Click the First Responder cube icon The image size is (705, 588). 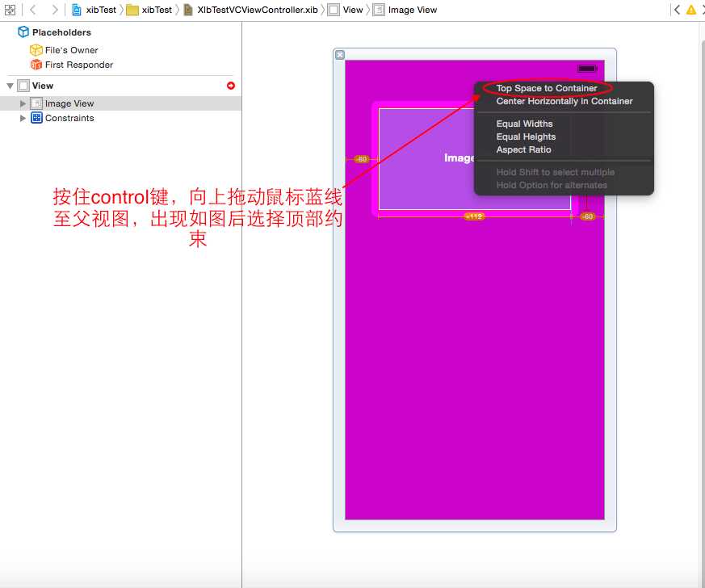tap(36, 65)
